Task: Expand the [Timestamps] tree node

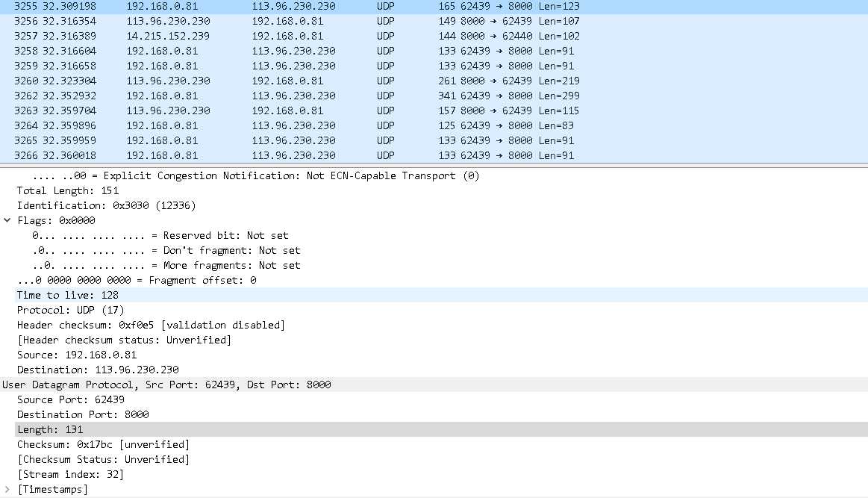Action: point(7,490)
